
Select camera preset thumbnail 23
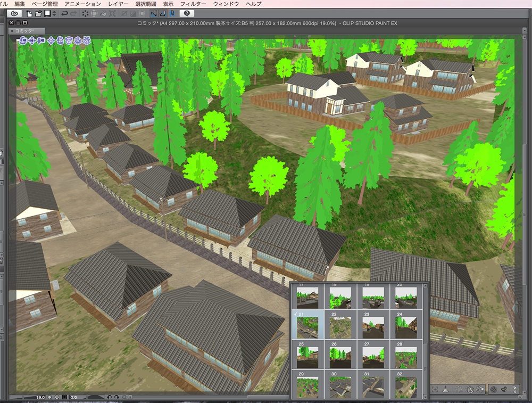pyautogui.click(x=373, y=325)
